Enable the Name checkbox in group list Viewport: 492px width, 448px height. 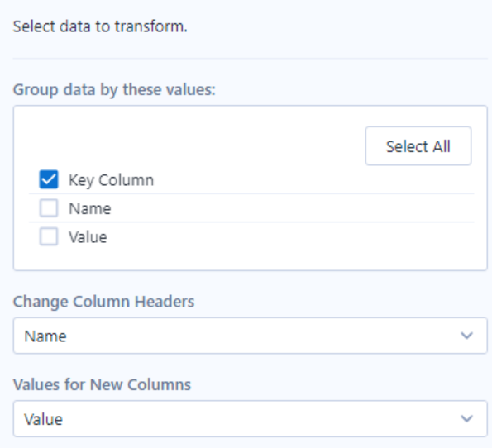pyautogui.click(x=49, y=208)
